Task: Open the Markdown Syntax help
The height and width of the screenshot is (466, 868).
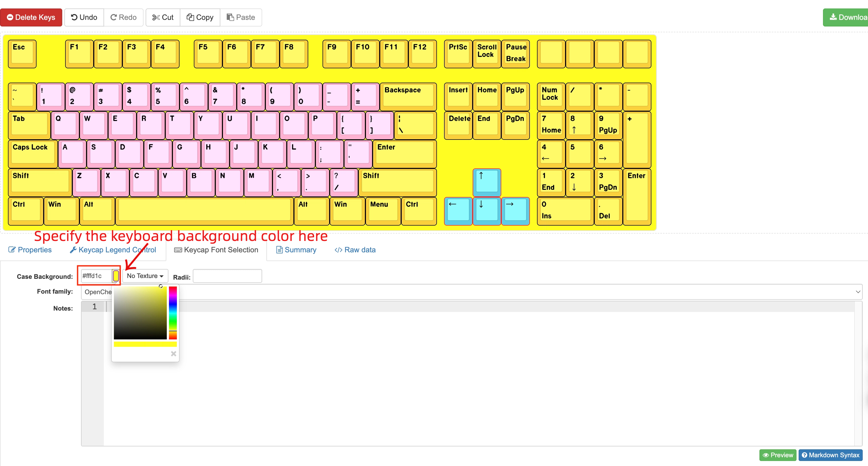Action: pos(830,455)
